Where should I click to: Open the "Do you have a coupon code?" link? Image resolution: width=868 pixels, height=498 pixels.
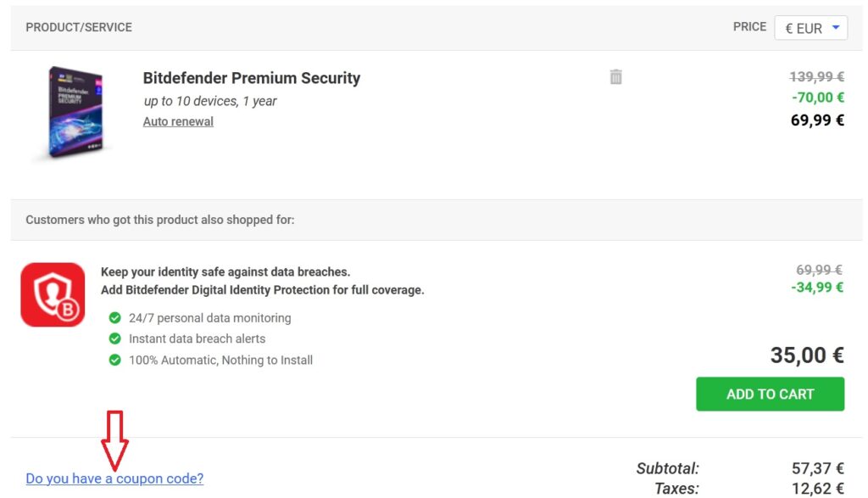[x=114, y=478]
